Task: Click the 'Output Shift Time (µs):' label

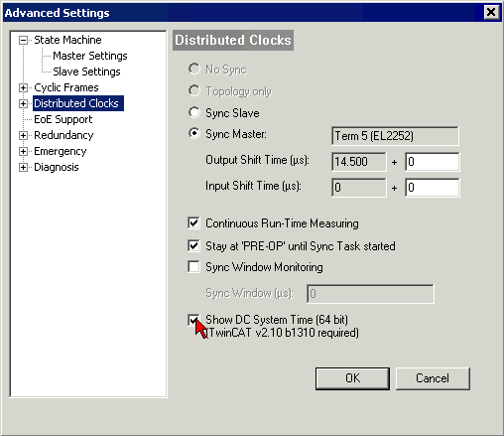Action: tap(257, 160)
